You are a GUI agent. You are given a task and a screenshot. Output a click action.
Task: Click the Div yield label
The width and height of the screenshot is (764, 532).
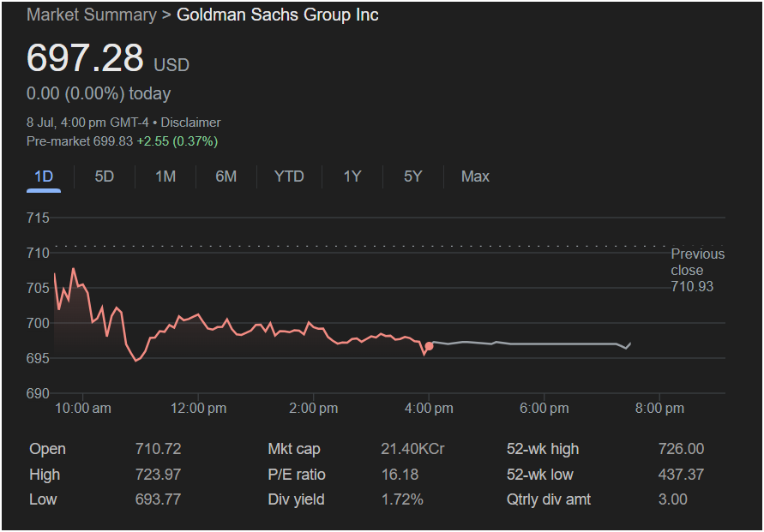click(296, 499)
